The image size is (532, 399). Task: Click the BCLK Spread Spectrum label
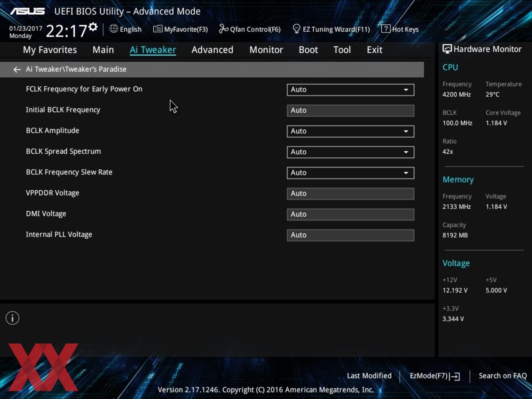point(63,151)
